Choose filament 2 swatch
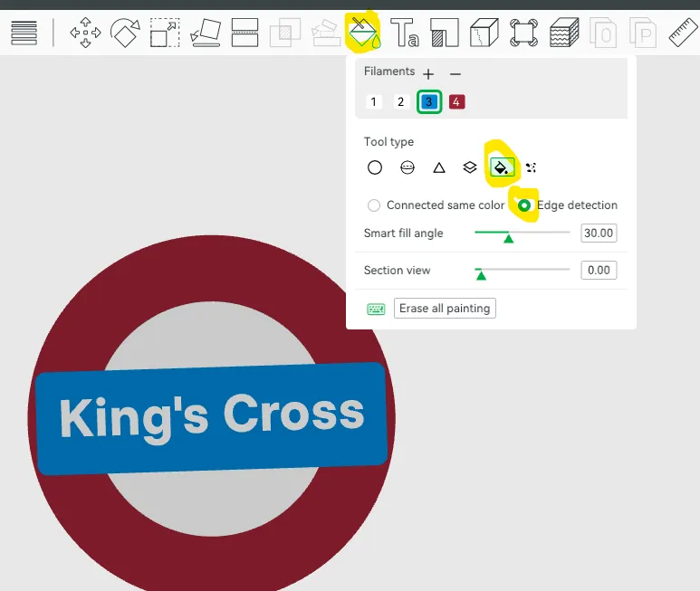Image resolution: width=700 pixels, height=591 pixels. 401,101
